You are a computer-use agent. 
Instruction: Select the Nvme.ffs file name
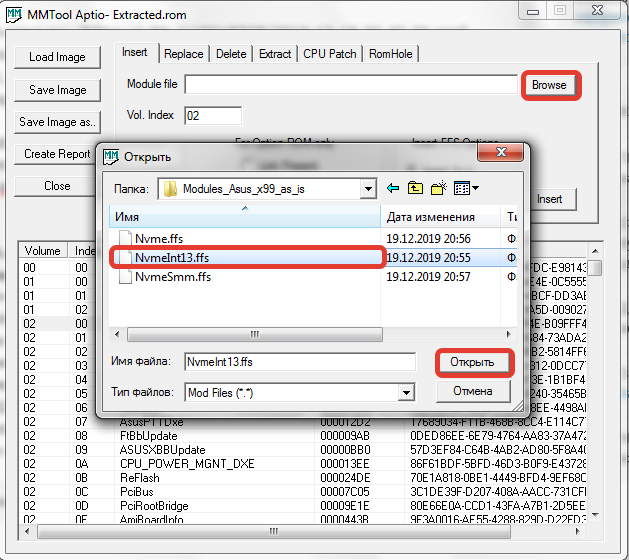click(x=159, y=238)
